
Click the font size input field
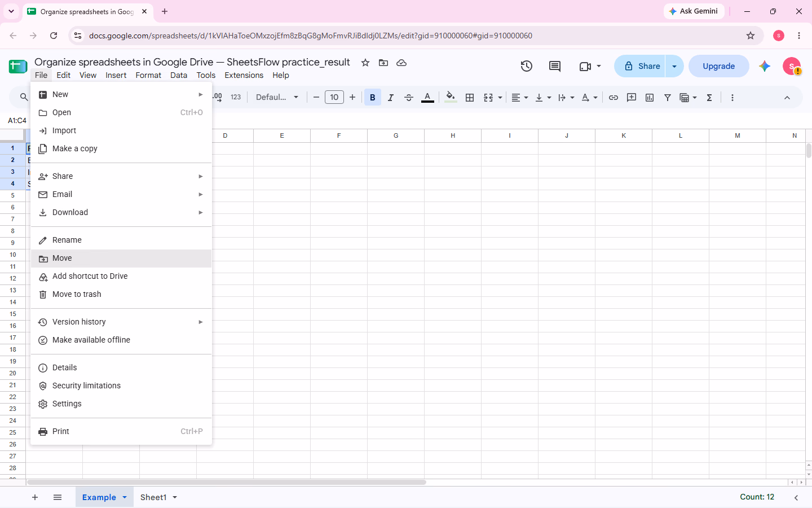[x=334, y=98]
